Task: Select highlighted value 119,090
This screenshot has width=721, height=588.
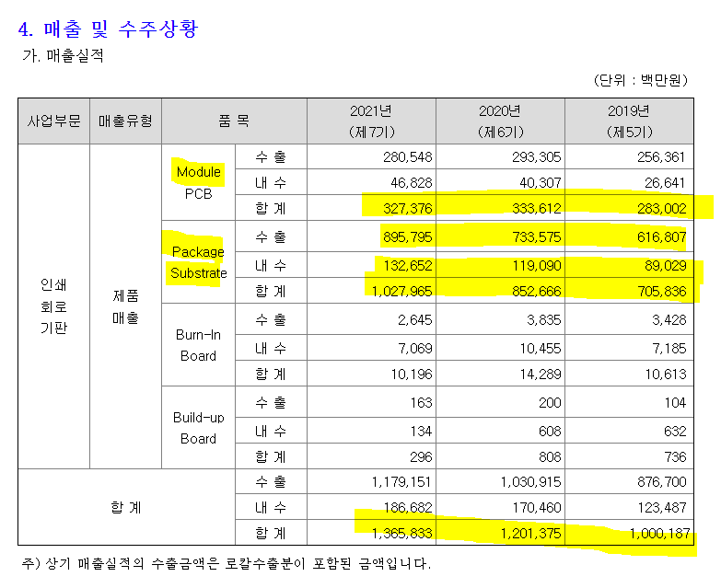Action: point(537,266)
